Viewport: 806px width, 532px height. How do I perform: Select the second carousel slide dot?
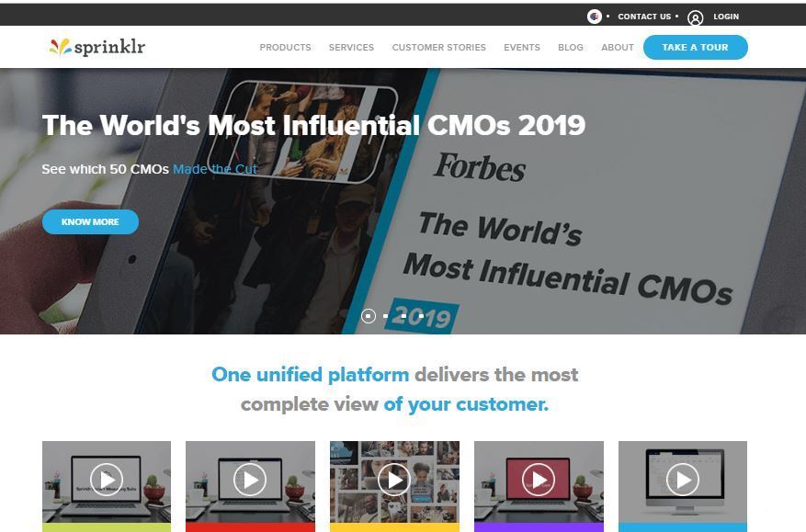pos(386,315)
